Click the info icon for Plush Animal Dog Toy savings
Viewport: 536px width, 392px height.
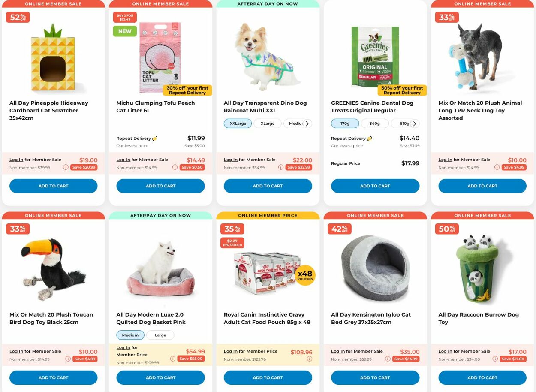click(497, 167)
